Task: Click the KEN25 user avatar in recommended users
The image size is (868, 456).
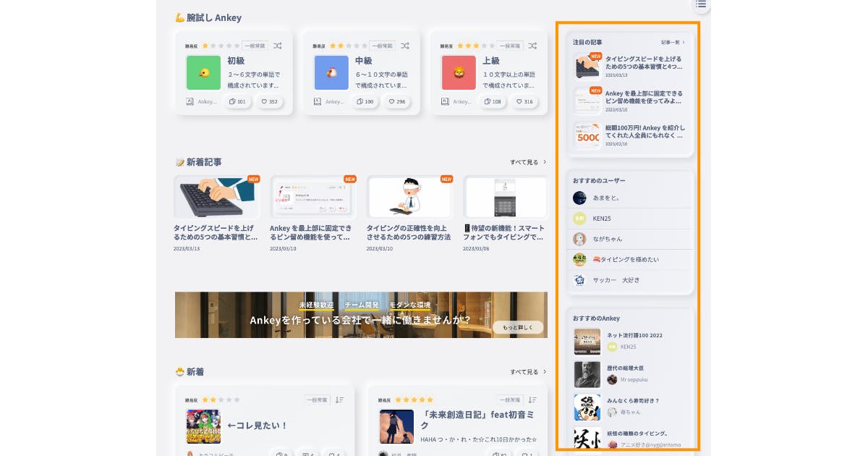Action: point(579,219)
